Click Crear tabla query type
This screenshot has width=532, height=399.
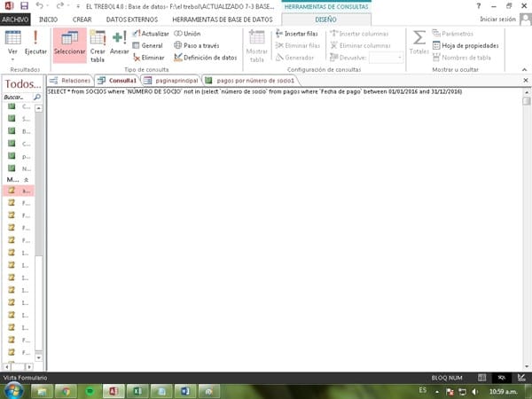click(98, 45)
